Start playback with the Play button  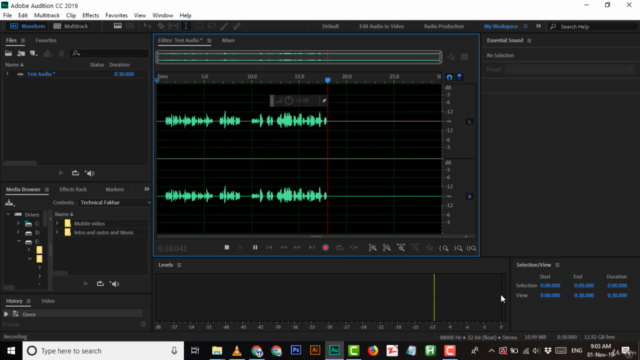point(241,247)
